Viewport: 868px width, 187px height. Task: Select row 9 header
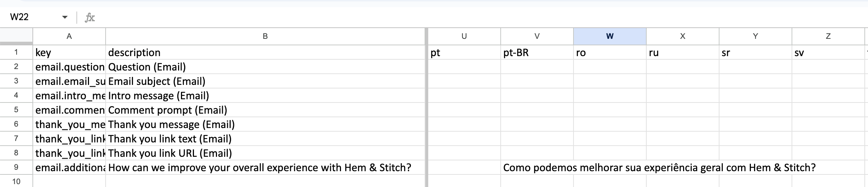16,167
